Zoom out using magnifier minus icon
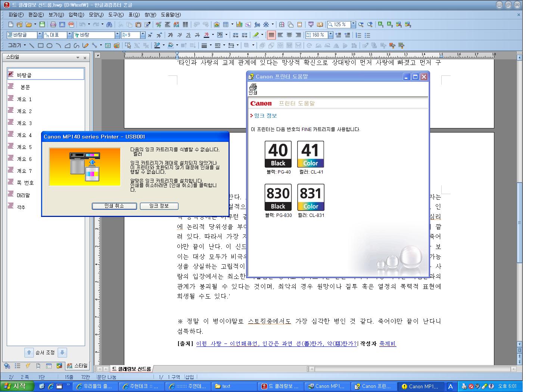 (361, 25)
